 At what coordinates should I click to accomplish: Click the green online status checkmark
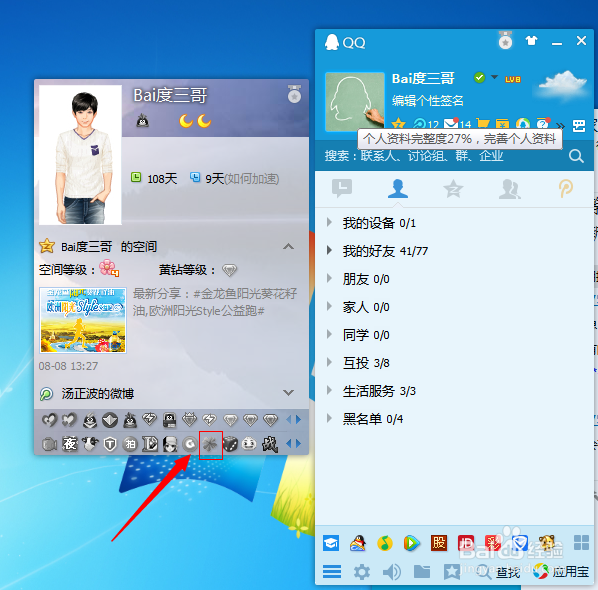[x=479, y=77]
